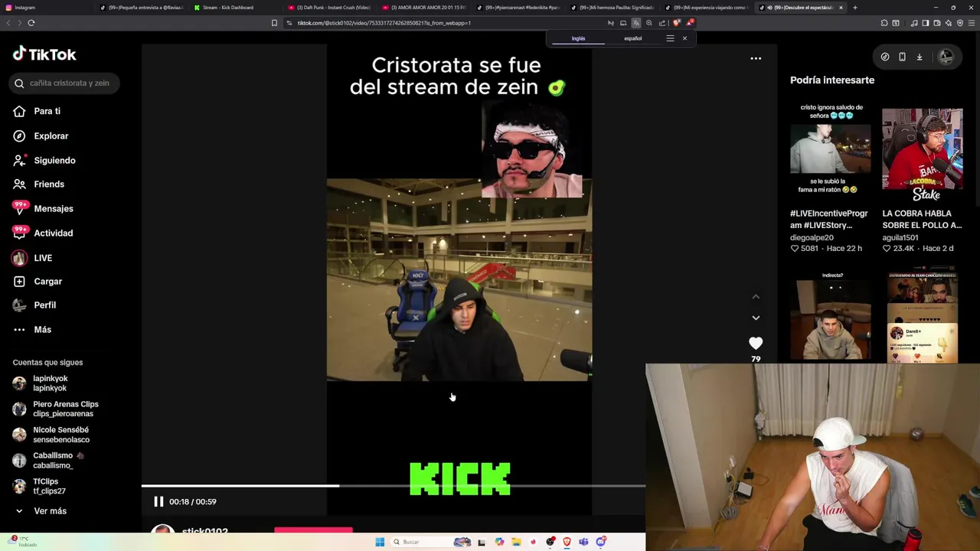Screen dimensions: 980x551
Task: Open weather widget showing Nublado
Action: click(21, 542)
